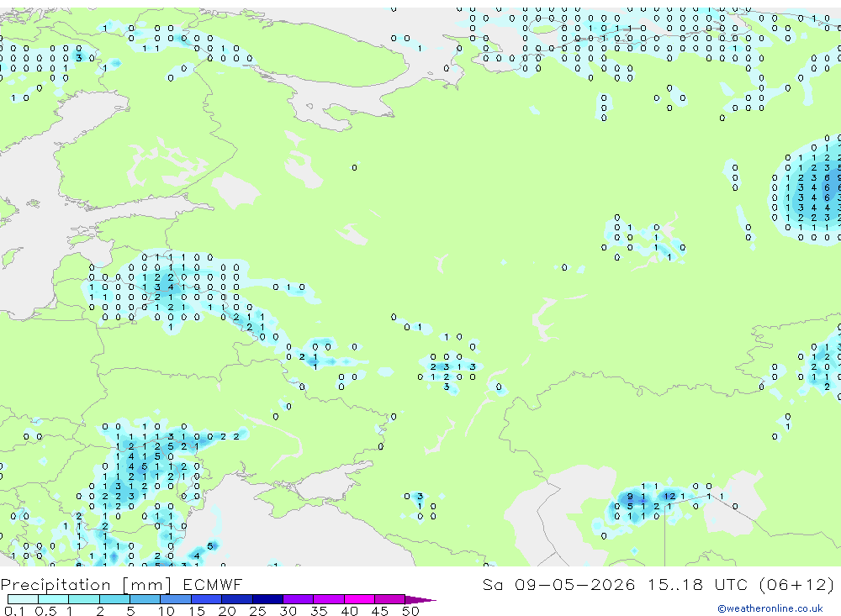
Task: Click the '(06+12)' forecast run text
Action: click(x=797, y=585)
